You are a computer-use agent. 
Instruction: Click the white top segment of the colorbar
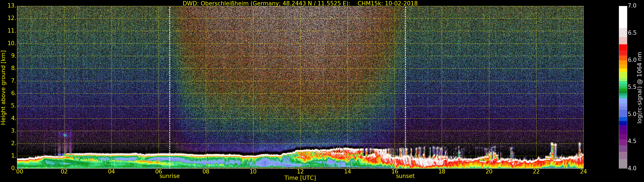623,17
